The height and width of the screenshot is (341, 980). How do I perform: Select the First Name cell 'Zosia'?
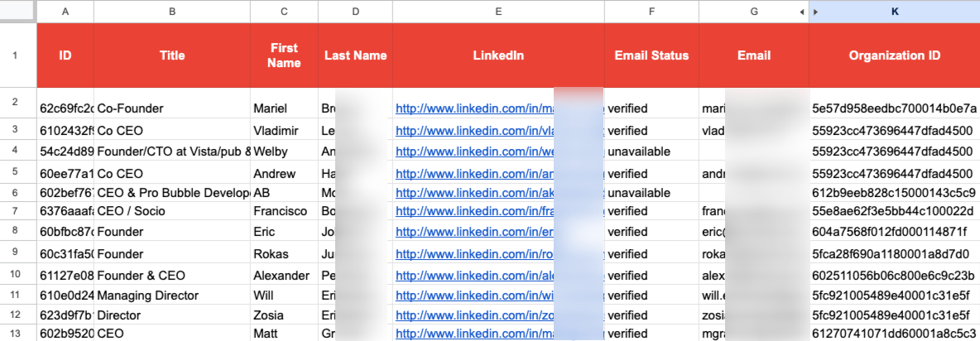[x=284, y=315]
